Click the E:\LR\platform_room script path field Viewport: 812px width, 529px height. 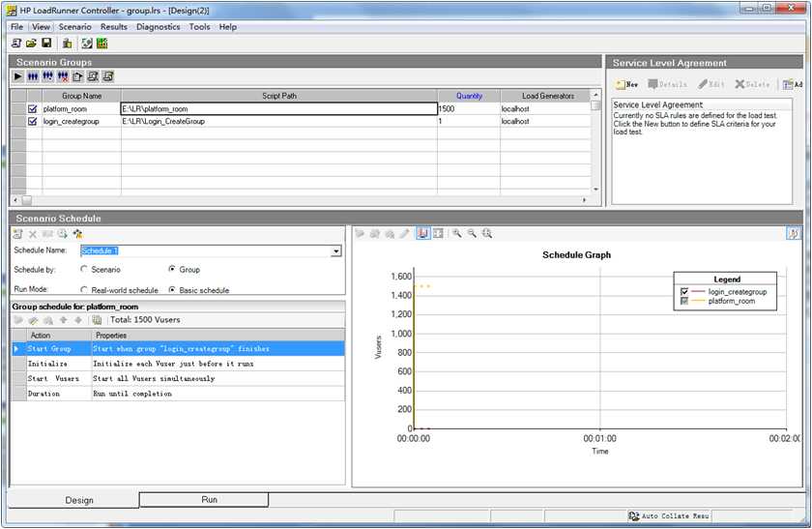tap(279, 109)
